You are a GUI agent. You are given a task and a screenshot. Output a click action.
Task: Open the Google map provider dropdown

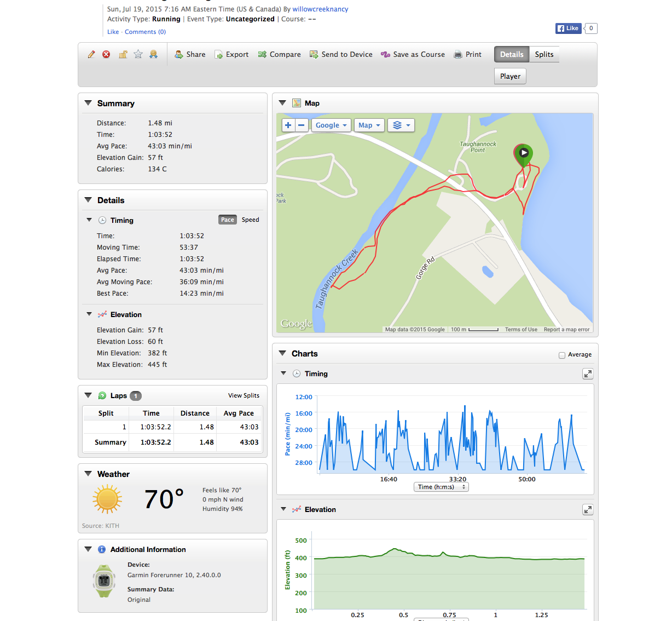tap(331, 125)
